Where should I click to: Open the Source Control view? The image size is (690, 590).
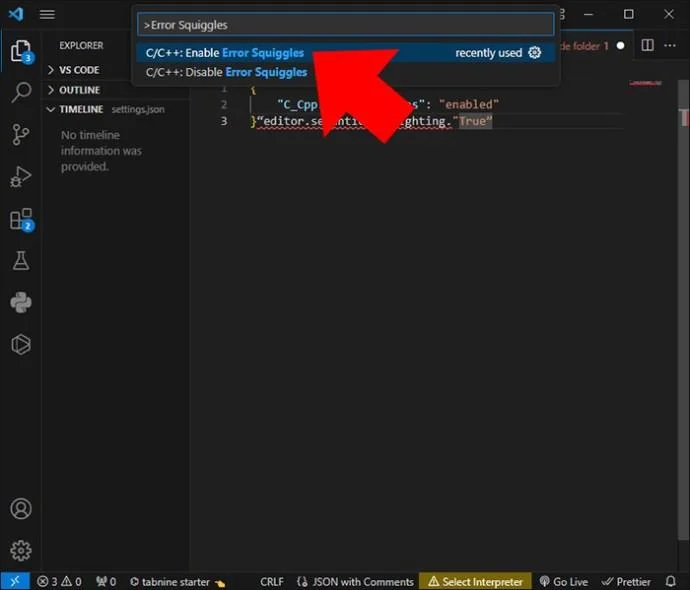[x=21, y=134]
